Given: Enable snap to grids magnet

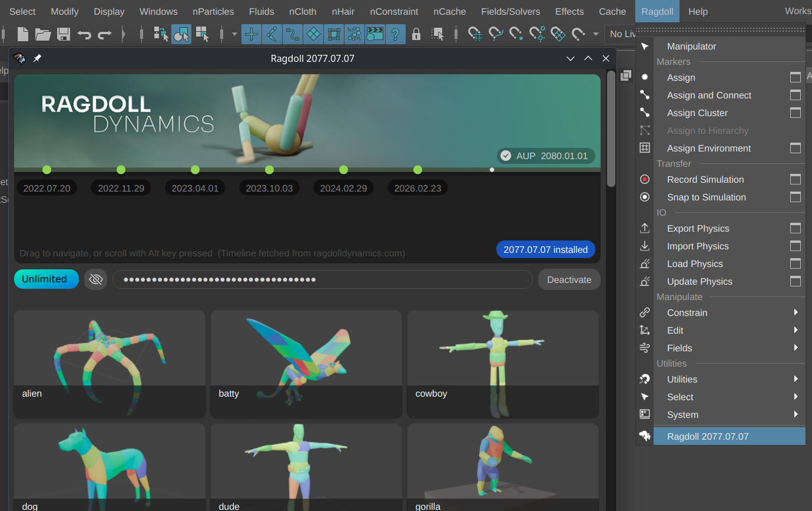Looking at the screenshot, I should pos(476,34).
